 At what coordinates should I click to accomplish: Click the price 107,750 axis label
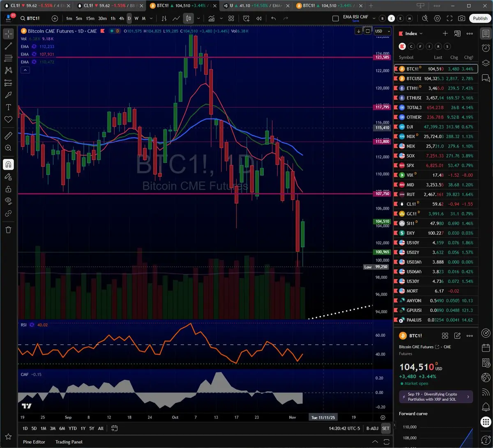click(382, 194)
